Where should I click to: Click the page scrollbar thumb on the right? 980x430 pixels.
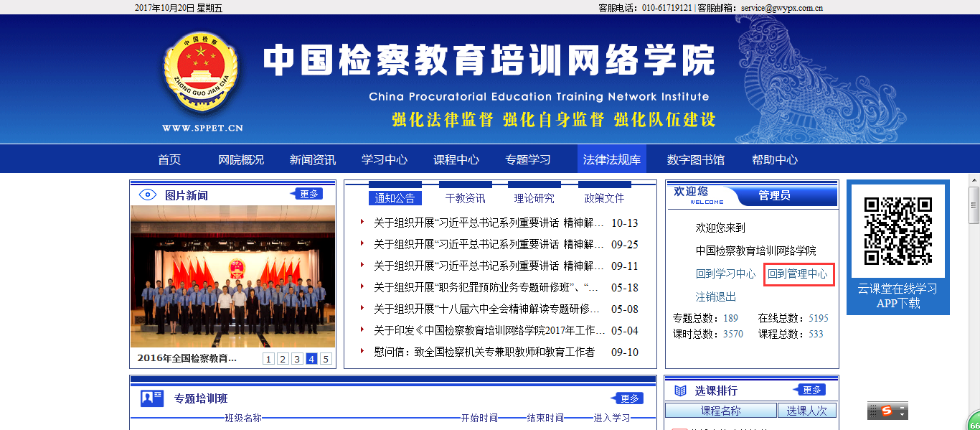[x=974, y=206]
